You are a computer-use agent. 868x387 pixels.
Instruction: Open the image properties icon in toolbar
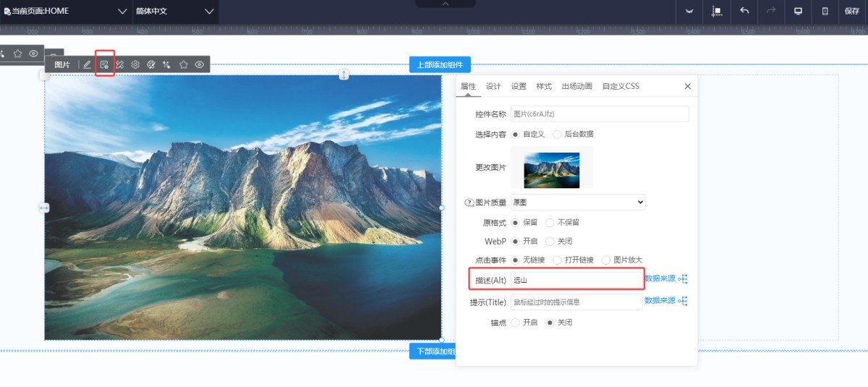point(104,64)
